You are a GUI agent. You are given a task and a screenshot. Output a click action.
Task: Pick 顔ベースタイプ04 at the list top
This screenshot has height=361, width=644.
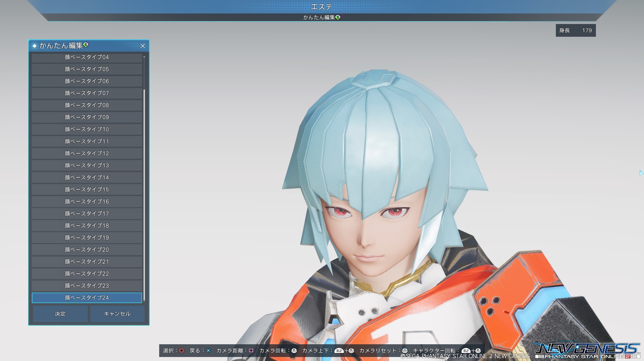pyautogui.click(x=87, y=57)
